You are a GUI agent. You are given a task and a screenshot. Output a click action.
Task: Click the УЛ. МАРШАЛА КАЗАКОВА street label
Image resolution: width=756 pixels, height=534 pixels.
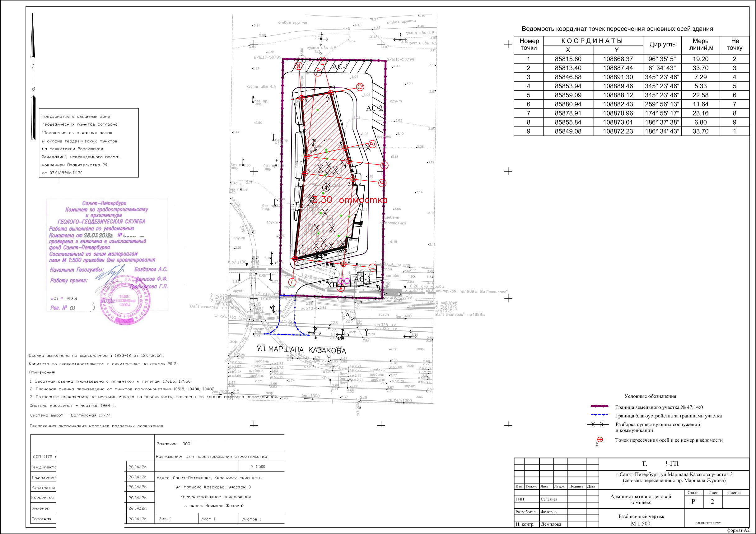tap(301, 350)
